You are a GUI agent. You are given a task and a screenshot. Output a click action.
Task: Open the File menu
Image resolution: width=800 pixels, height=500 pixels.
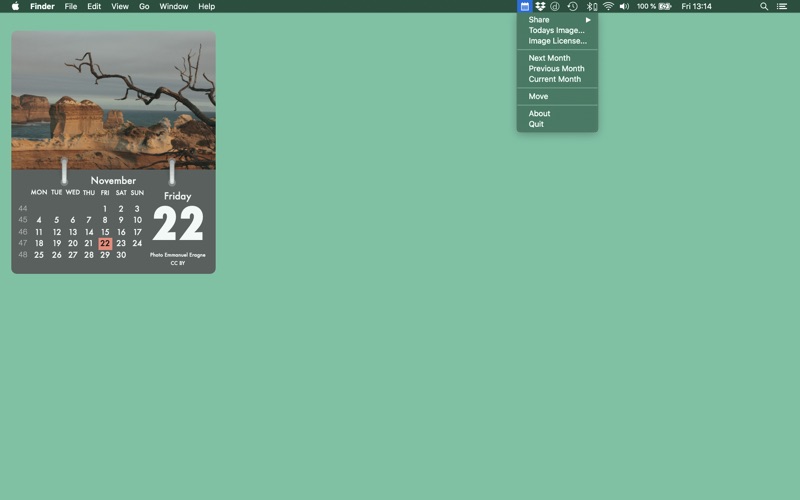click(71, 6)
